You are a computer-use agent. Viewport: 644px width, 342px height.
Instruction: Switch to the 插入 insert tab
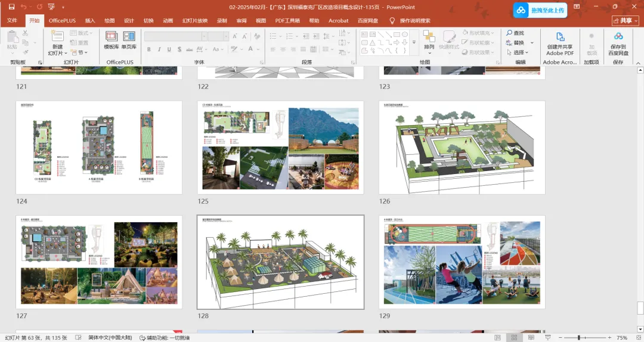pos(90,20)
